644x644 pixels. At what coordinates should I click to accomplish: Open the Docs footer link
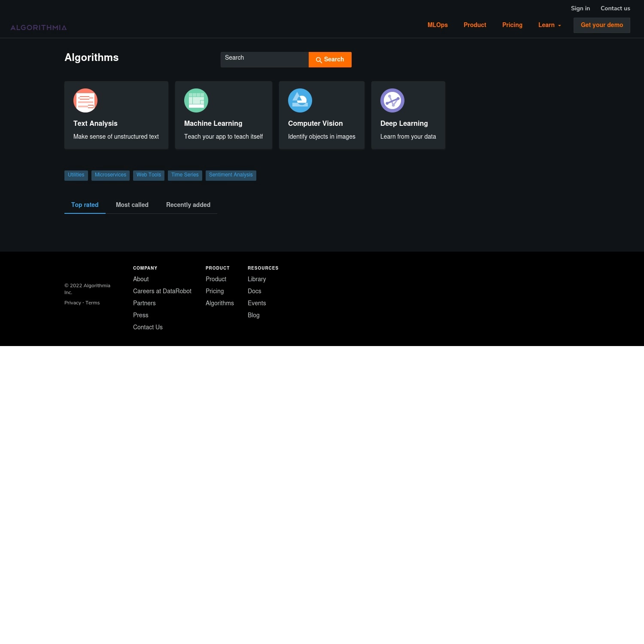(x=255, y=291)
